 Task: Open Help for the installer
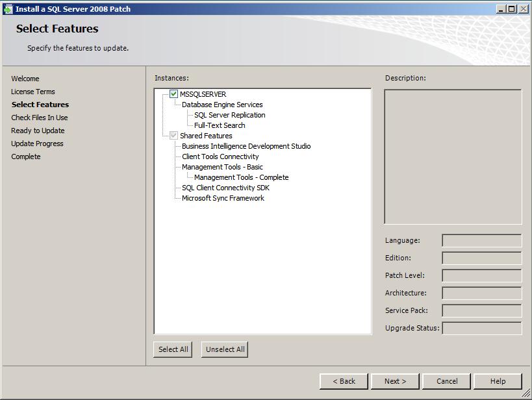[498, 381]
